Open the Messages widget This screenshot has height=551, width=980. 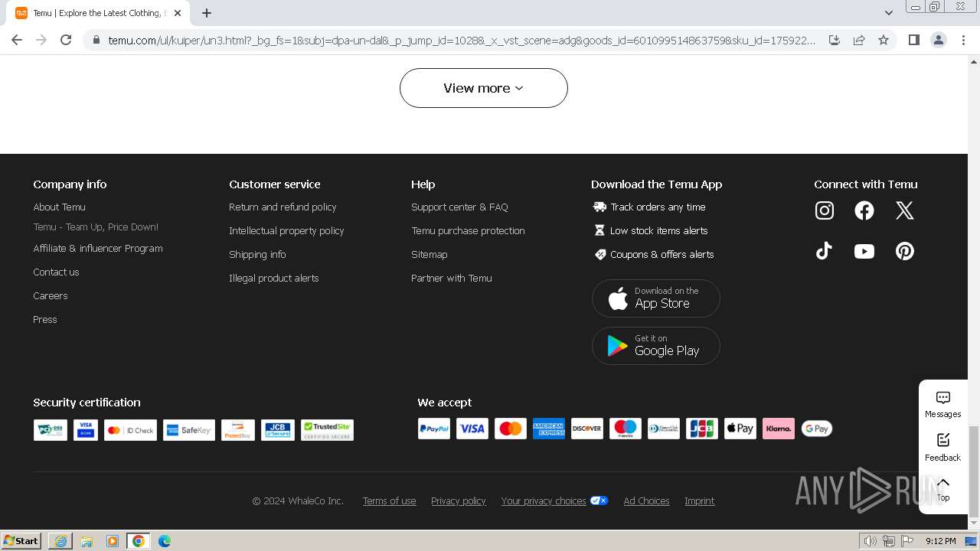(943, 404)
